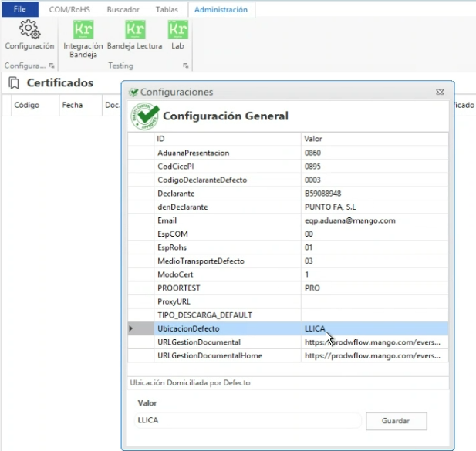476x451 pixels.
Task: Open the Tablas ribbon tab
Action: point(166,10)
